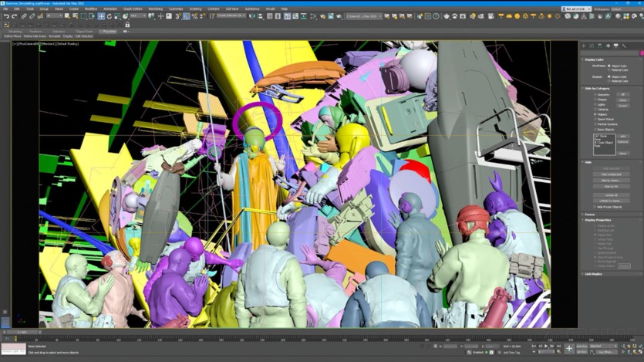The image size is (644, 362).
Task: Click the Align tool icon
Action: coord(261,16)
